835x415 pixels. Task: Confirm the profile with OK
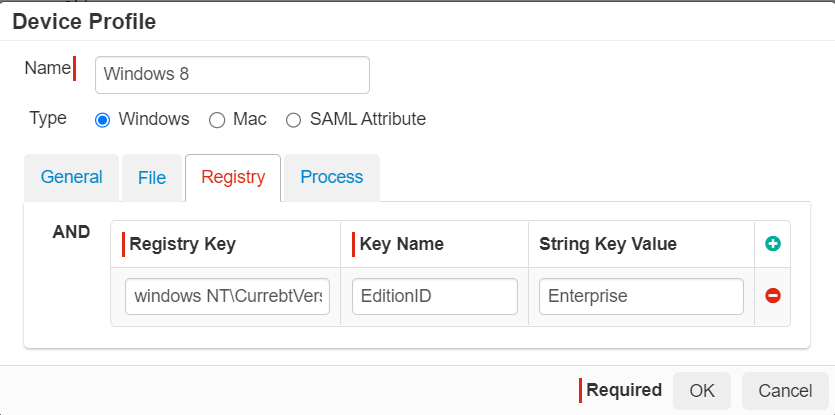coord(702,390)
